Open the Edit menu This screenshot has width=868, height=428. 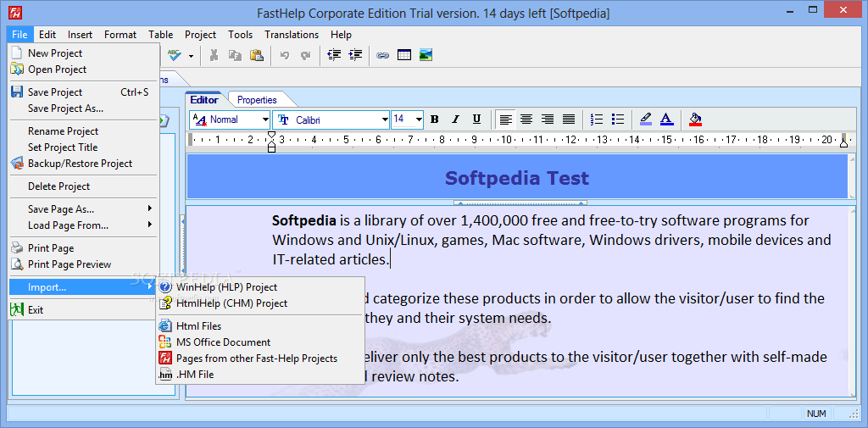point(47,35)
